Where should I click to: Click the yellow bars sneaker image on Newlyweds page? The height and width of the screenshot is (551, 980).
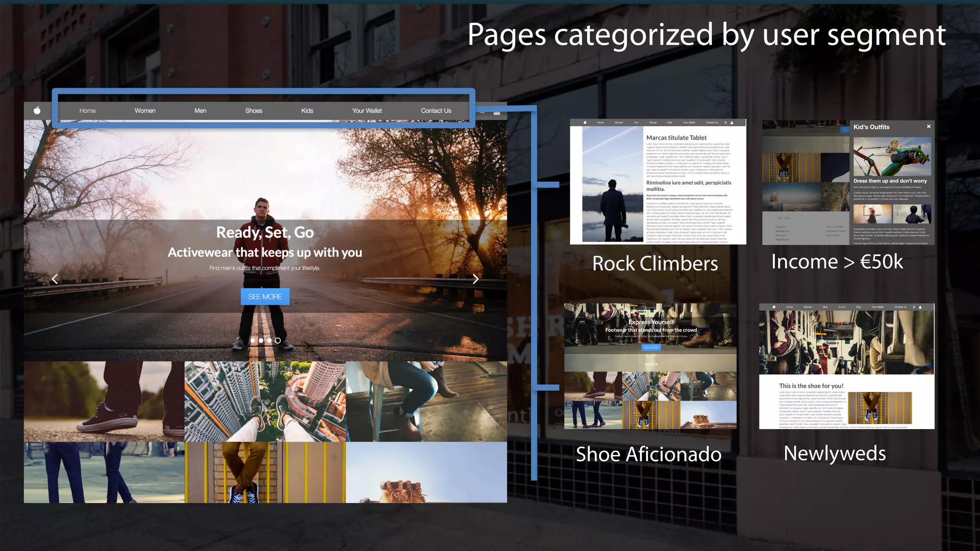[880, 408]
